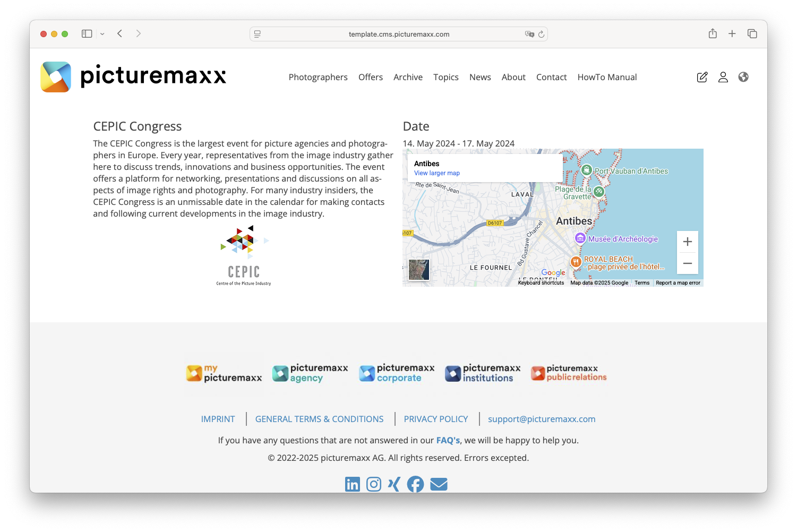797x532 pixels.
Task: Open the Topics menu item
Action: point(446,77)
